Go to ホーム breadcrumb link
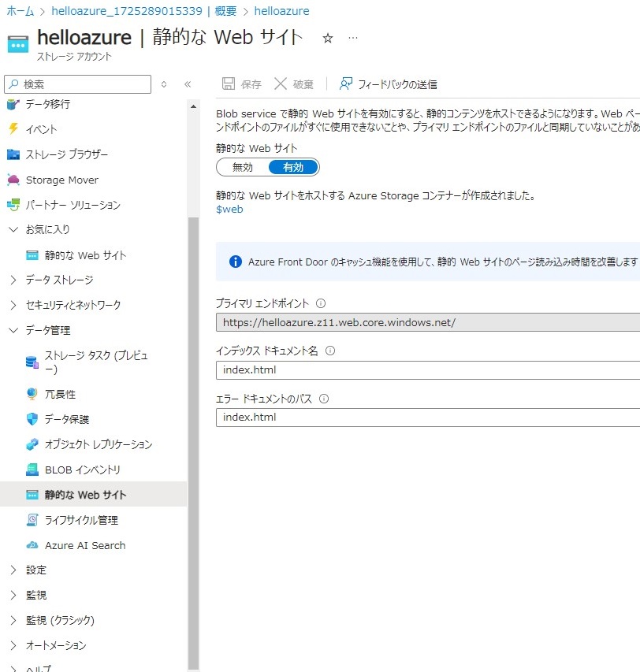The height and width of the screenshot is (672, 640). point(20,11)
